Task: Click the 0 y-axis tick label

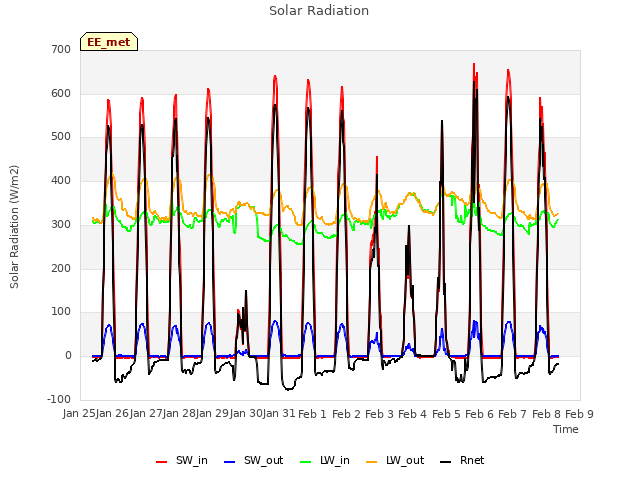Action: pyautogui.click(x=69, y=356)
